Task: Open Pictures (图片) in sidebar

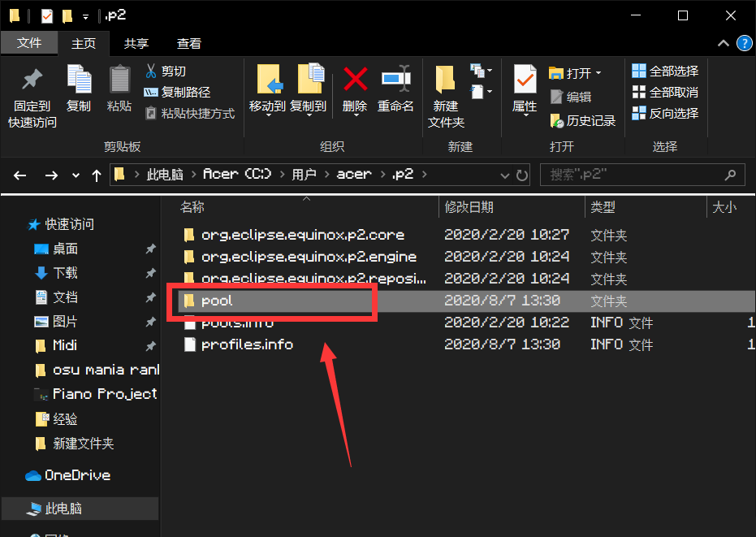Action: coord(65,322)
